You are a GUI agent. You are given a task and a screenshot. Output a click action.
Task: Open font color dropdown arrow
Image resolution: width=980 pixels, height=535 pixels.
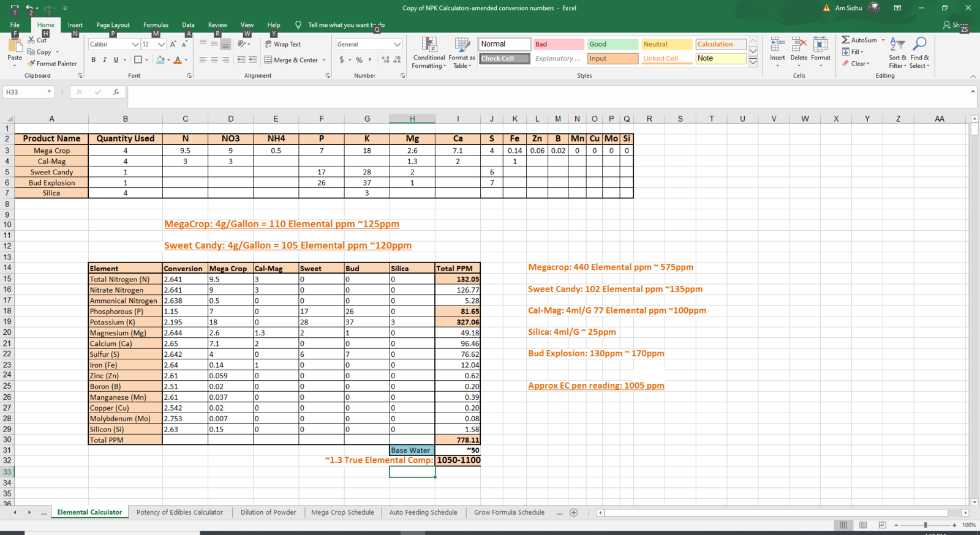tap(186, 60)
